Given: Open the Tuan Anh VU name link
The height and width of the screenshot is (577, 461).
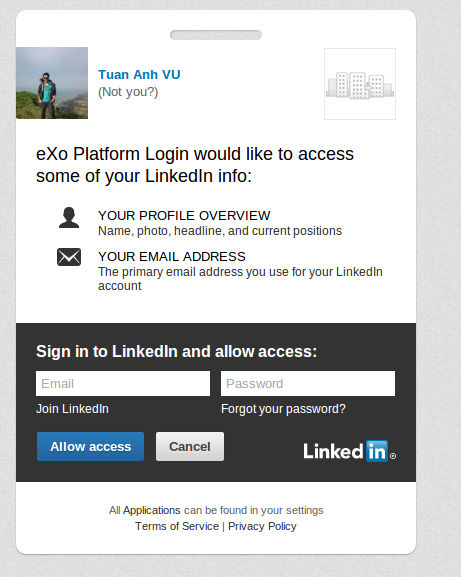Looking at the screenshot, I should point(139,75).
